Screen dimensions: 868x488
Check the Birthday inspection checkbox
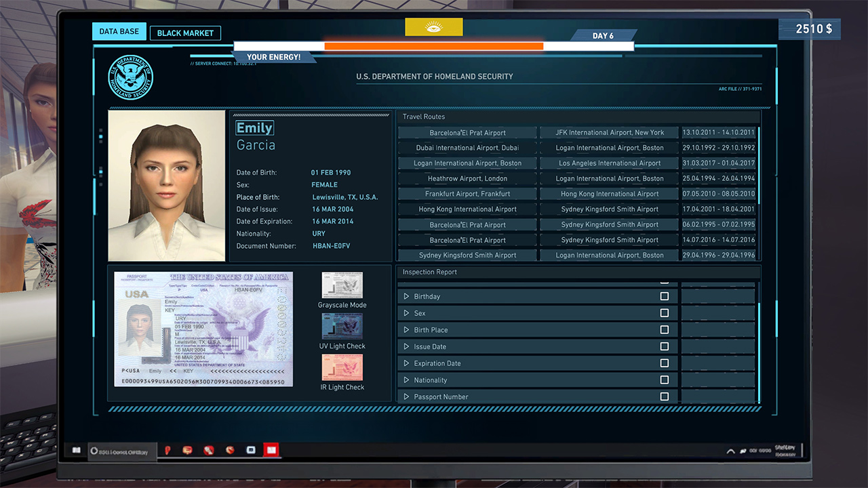click(665, 296)
